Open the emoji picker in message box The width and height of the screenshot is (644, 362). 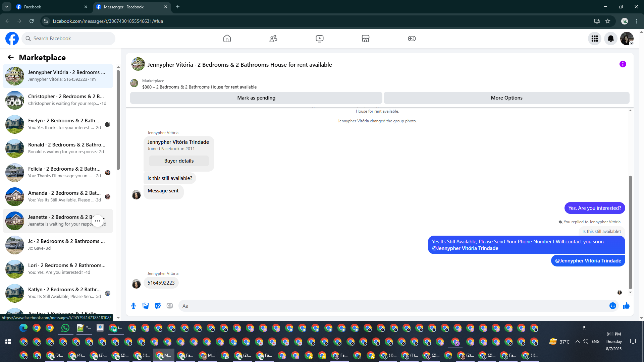pyautogui.click(x=613, y=306)
